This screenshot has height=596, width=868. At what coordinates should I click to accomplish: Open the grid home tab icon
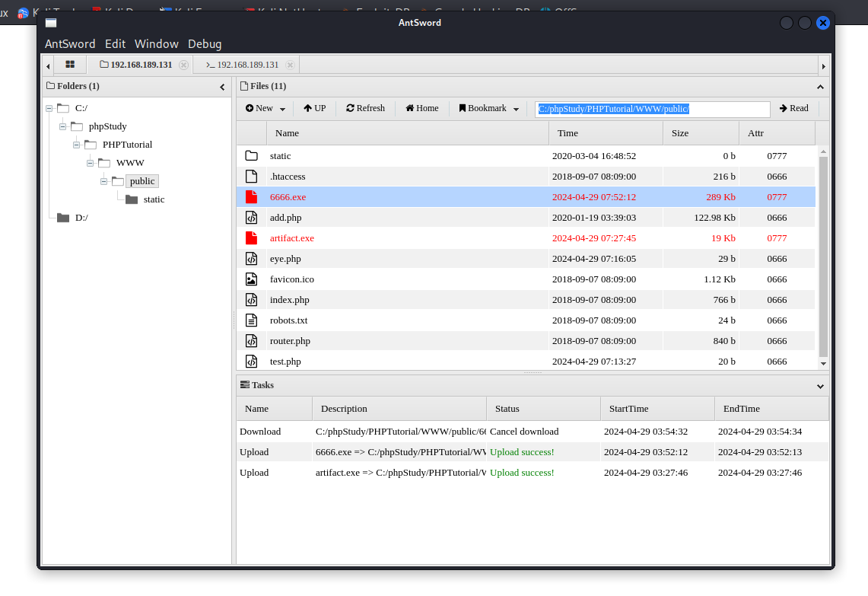pos(70,64)
